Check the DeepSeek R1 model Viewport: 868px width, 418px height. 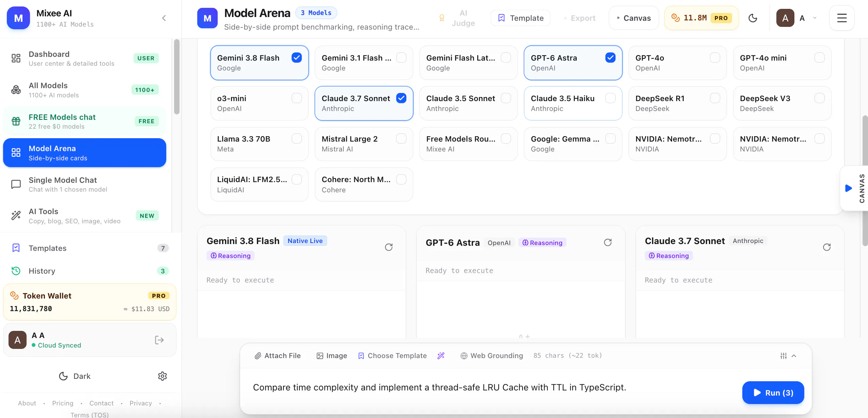point(715,98)
